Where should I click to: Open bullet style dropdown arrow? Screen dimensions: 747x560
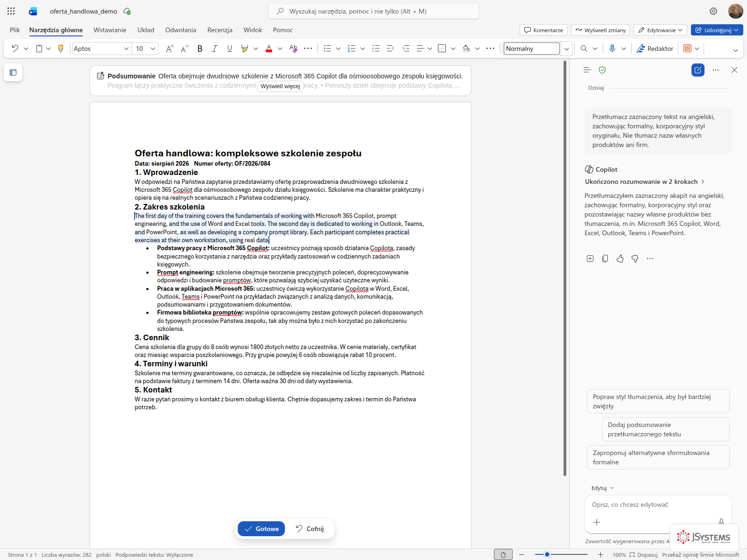(x=338, y=49)
